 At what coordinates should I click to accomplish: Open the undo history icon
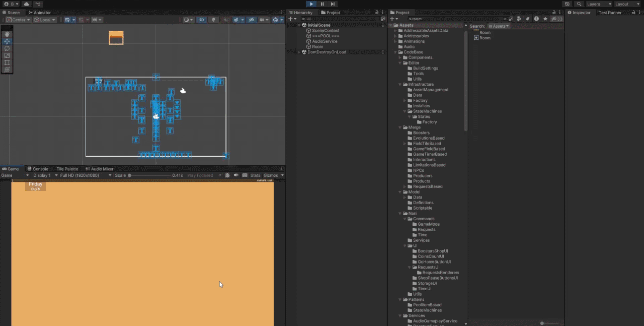(x=567, y=4)
